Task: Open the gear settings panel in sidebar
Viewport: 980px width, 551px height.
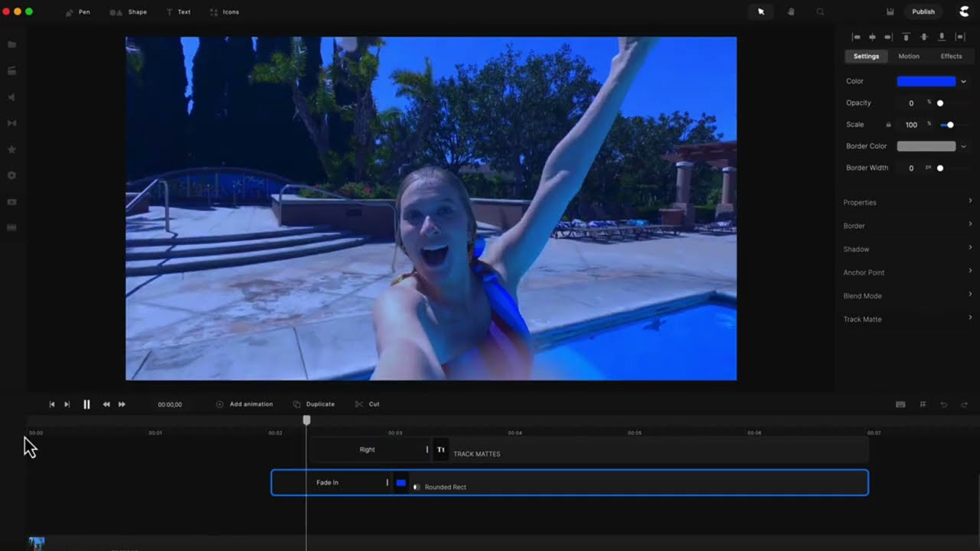Action: point(11,175)
